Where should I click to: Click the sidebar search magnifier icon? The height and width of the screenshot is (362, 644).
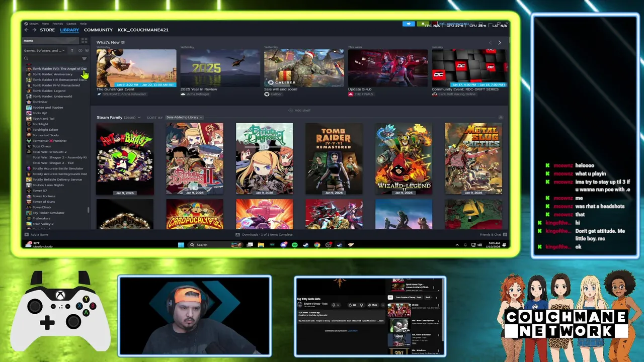point(26,58)
